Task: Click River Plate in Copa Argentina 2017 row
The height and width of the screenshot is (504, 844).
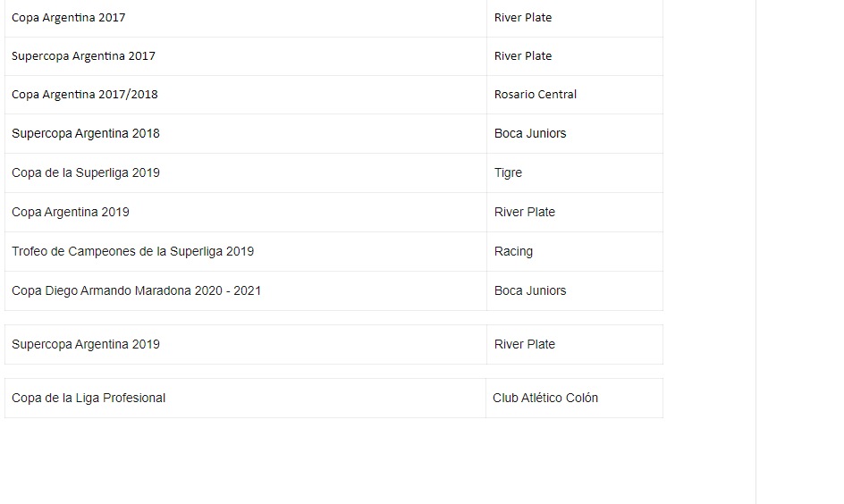Action: 575,18
